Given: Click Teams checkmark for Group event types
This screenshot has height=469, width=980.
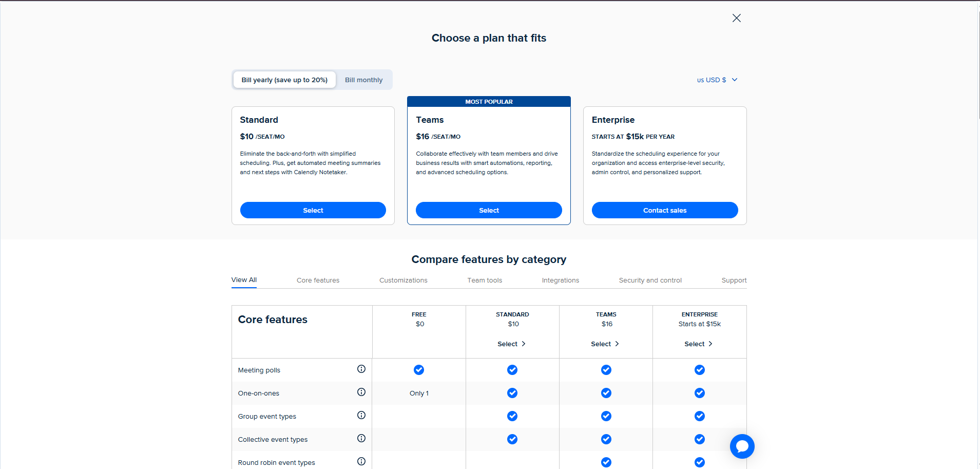Looking at the screenshot, I should [x=606, y=416].
